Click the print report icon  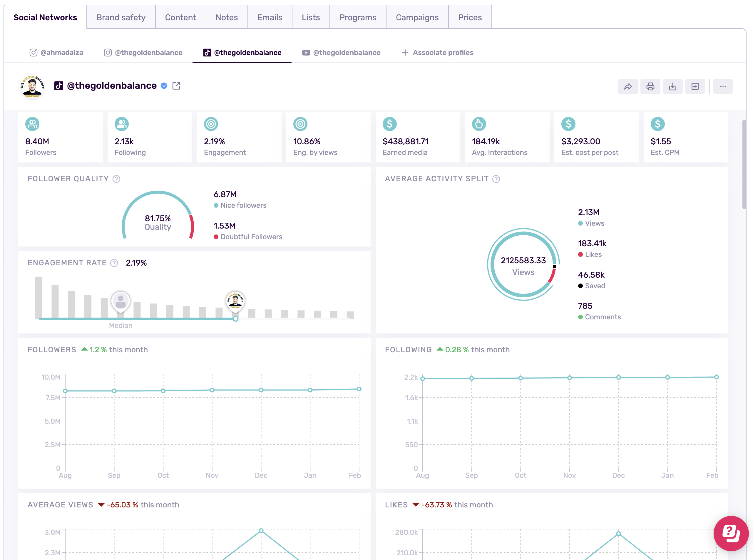[650, 86]
